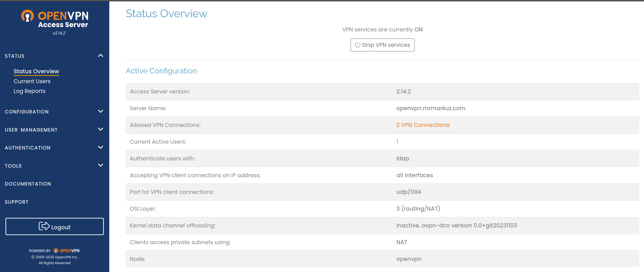The image size is (644, 272).
Task: Click the 'Allowed VPN Connections:' label
Action: (x=165, y=125)
